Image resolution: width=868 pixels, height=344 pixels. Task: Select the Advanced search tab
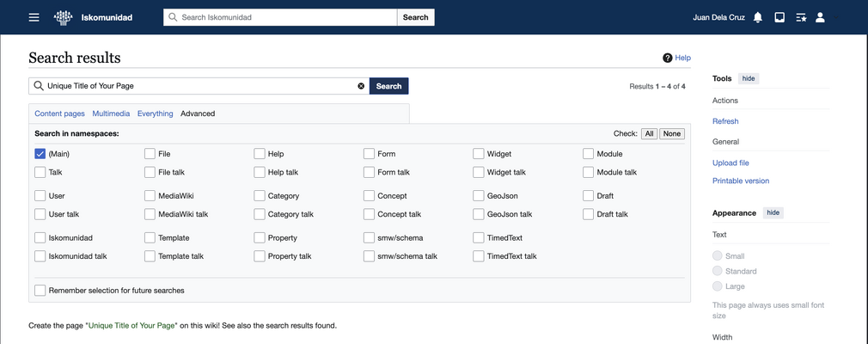(x=198, y=114)
